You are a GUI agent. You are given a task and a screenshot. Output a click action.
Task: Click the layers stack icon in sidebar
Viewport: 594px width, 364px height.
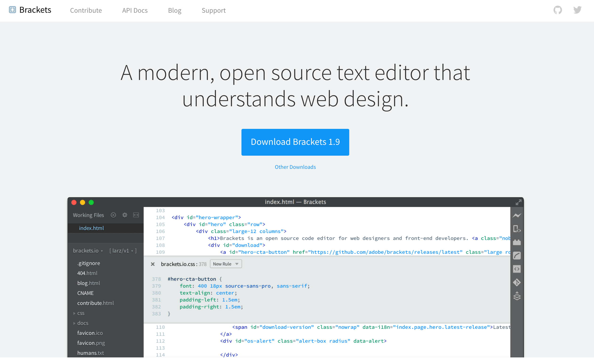[x=517, y=296]
